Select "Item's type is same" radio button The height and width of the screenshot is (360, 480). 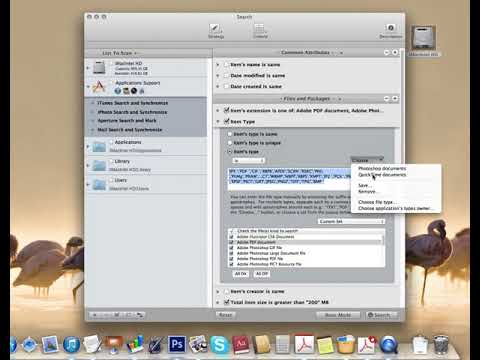(230, 134)
